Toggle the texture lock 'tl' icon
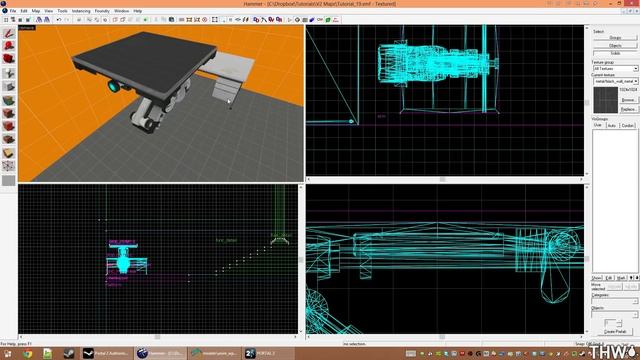Screen dimensions: 640x360 (x=245, y=20)
